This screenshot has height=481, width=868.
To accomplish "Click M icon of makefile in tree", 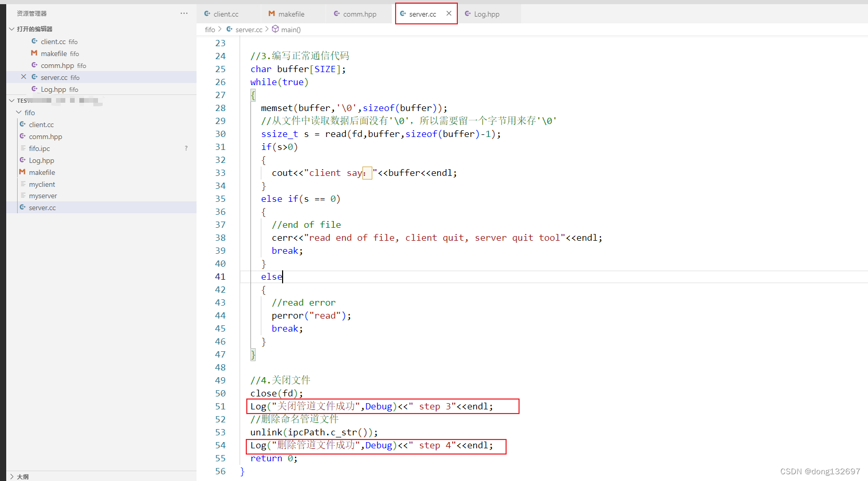I will [22, 172].
